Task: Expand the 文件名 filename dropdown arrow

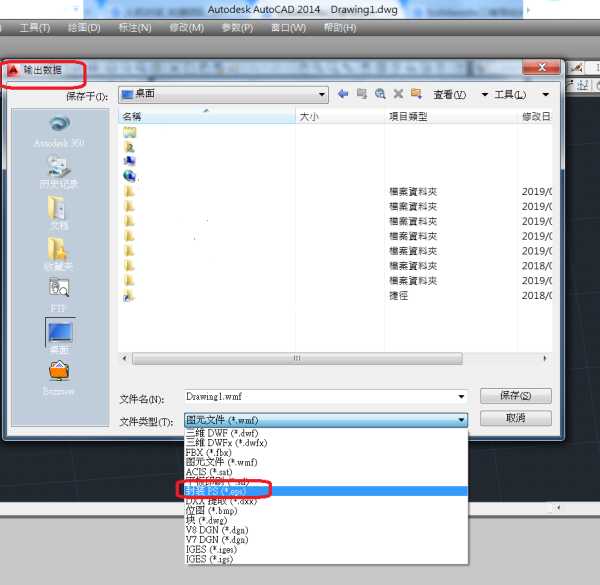Action: 461,397
